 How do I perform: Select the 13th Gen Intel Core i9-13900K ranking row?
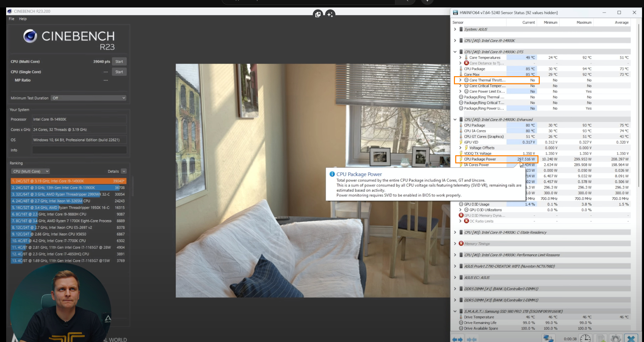click(68, 188)
